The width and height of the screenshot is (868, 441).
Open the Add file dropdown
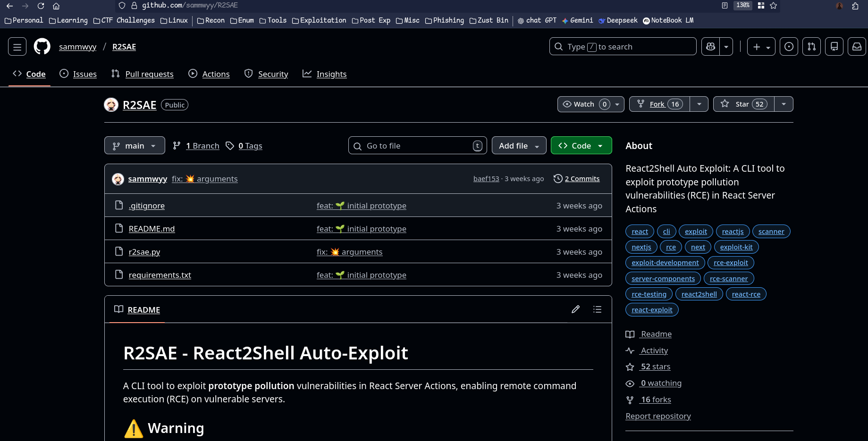[519, 145]
